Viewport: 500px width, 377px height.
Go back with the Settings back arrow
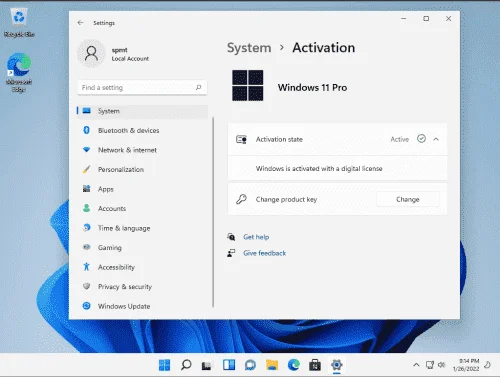pyautogui.click(x=80, y=23)
